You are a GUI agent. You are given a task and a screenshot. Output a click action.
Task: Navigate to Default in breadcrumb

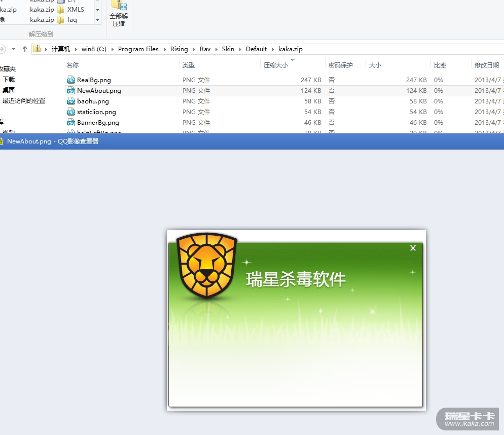(256, 49)
